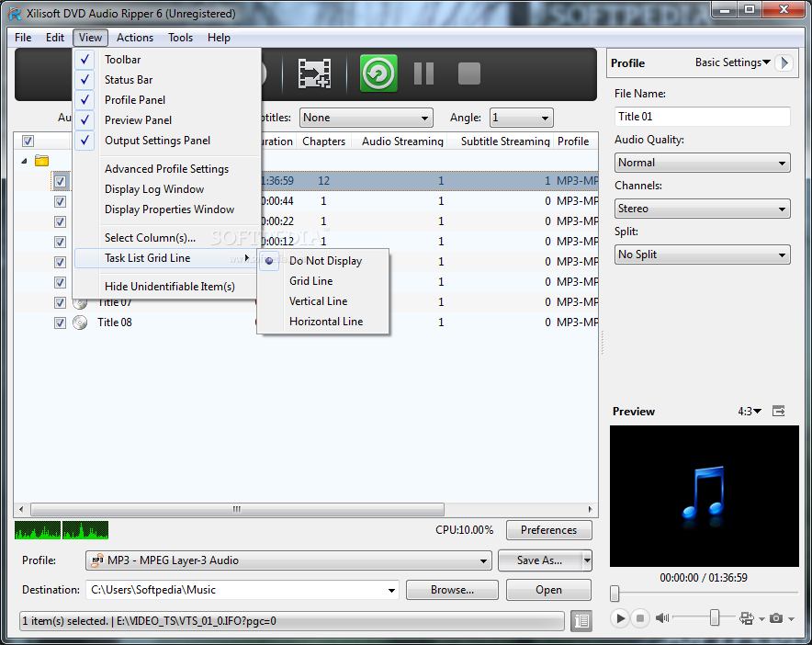Image resolution: width=812 pixels, height=645 pixels.
Task: Uncheck the checkbox for Title 07
Action: pyautogui.click(x=60, y=302)
